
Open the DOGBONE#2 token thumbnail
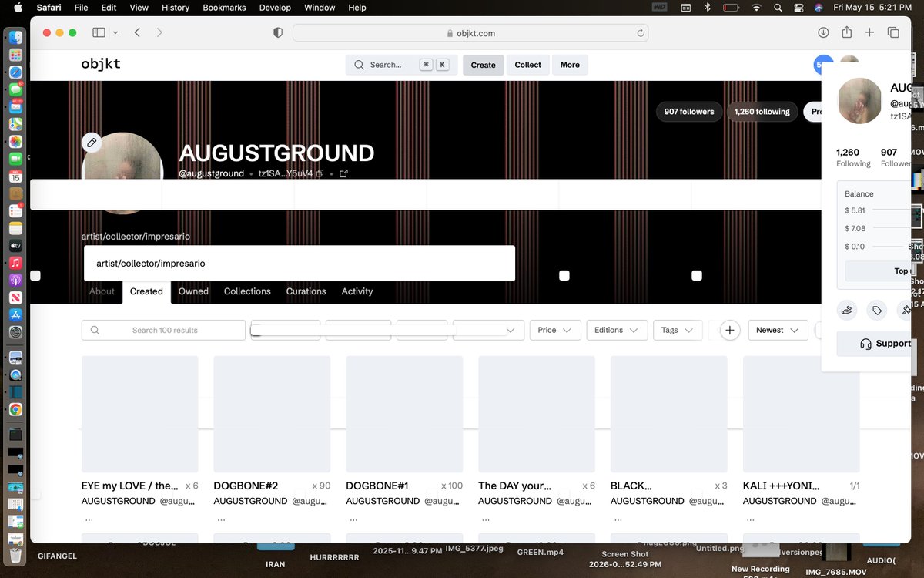click(272, 414)
